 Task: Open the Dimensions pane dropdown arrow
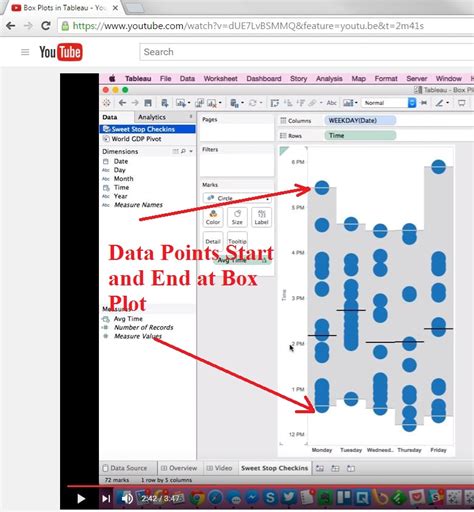[191, 151]
